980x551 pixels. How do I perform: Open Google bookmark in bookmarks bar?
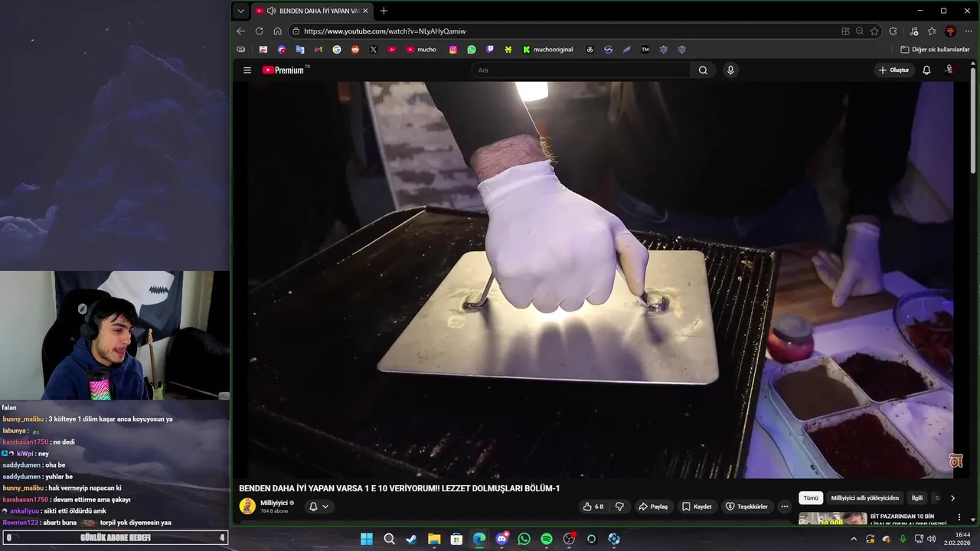click(337, 50)
